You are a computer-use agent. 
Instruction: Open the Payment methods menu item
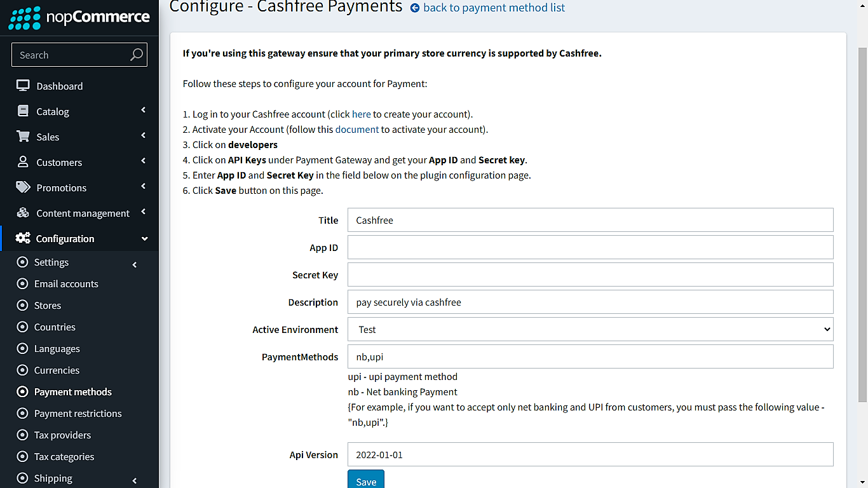tap(79, 392)
